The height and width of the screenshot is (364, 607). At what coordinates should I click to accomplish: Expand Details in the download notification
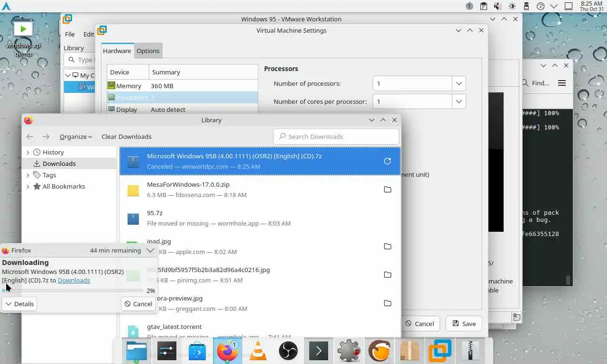[x=19, y=304]
